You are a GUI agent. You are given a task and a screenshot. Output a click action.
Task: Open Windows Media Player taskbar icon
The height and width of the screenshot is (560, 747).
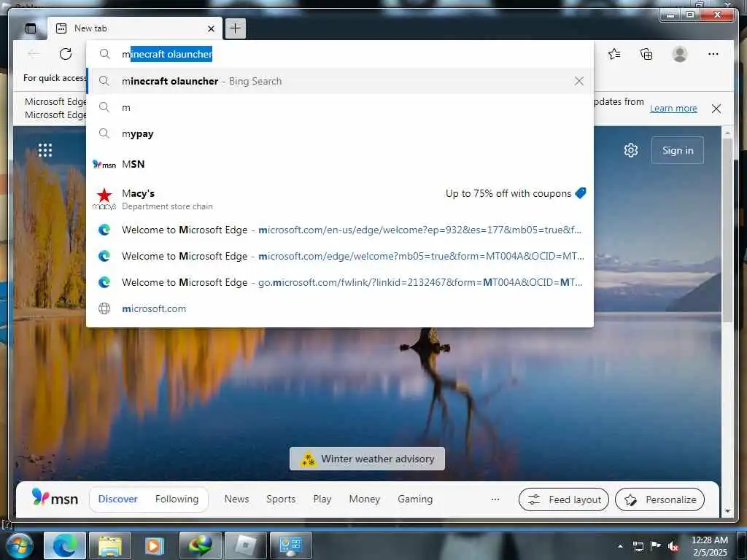pyautogui.click(x=155, y=545)
